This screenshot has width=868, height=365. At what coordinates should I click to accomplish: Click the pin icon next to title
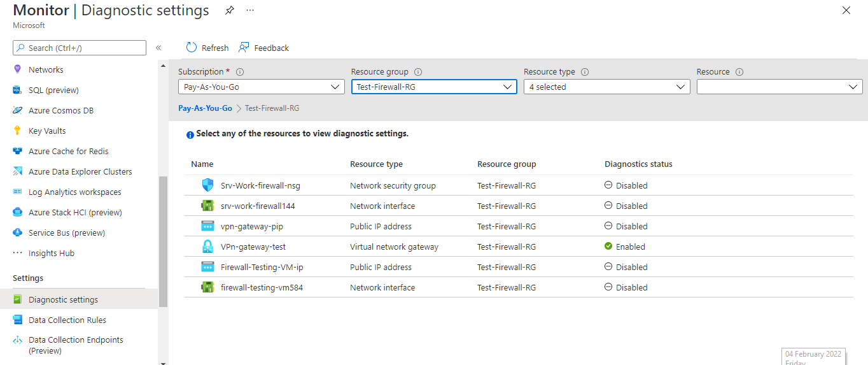(x=230, y=11)
